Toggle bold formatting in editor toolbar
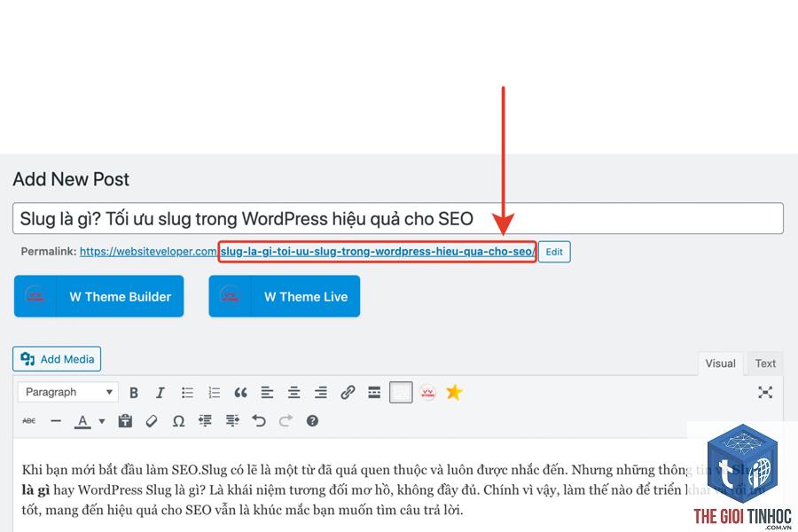This screenshot has width=798, height=532. [134, 393]
